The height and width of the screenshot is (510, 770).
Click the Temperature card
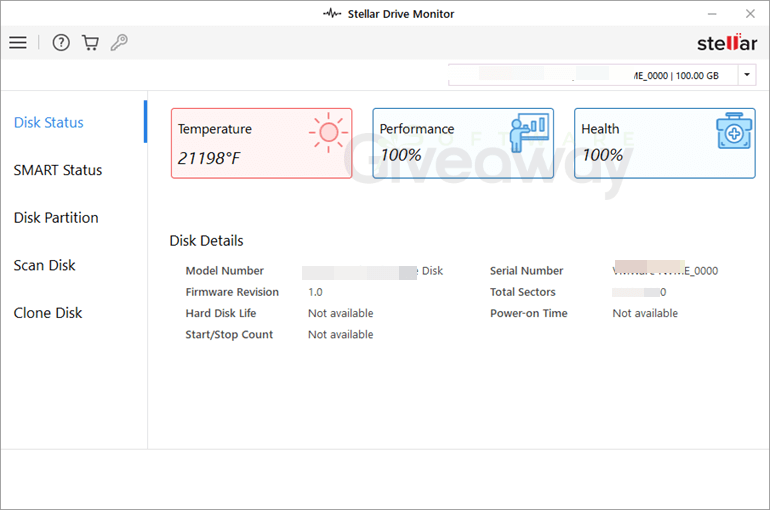262,143
